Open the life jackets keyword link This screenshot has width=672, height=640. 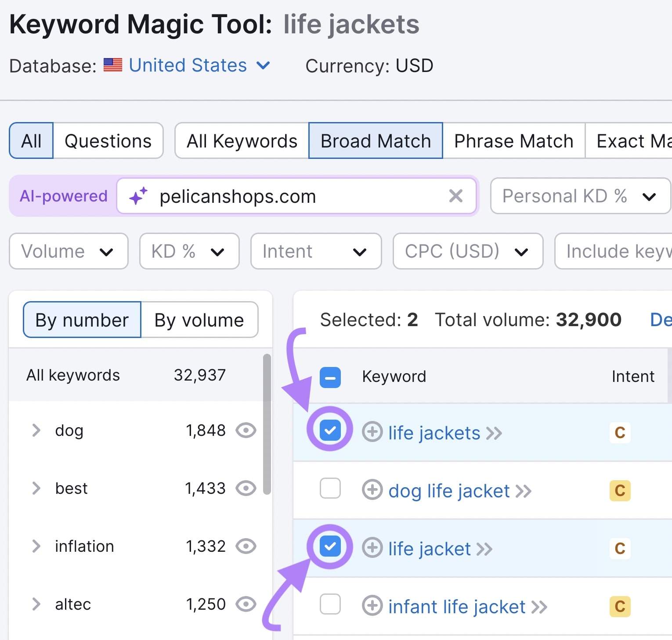[434, 433]
